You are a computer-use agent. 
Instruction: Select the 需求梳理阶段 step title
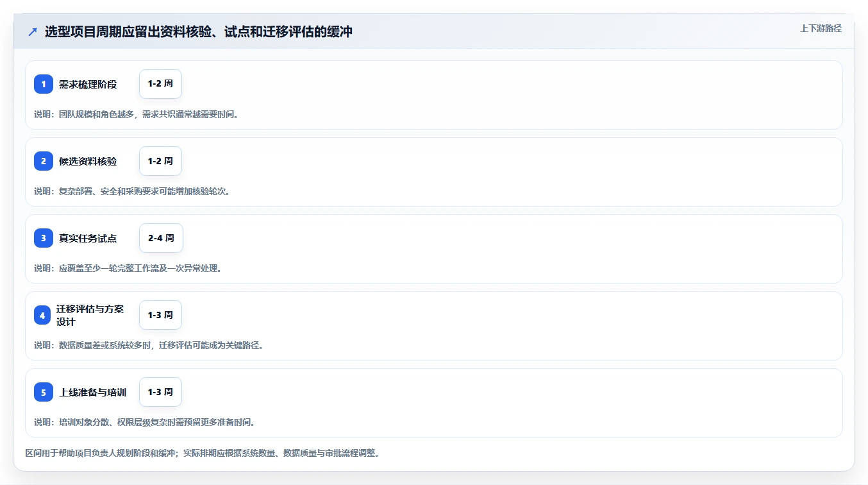pyautogui.click(x=88, y=84)
